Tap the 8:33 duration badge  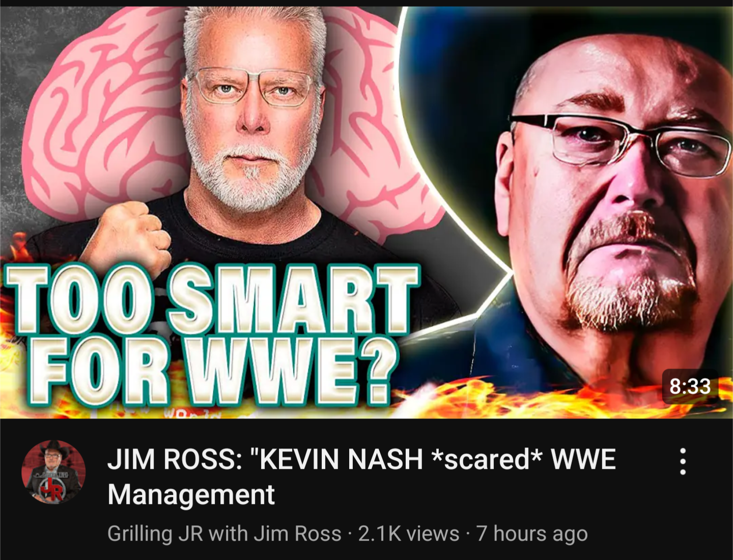point(690,386)
